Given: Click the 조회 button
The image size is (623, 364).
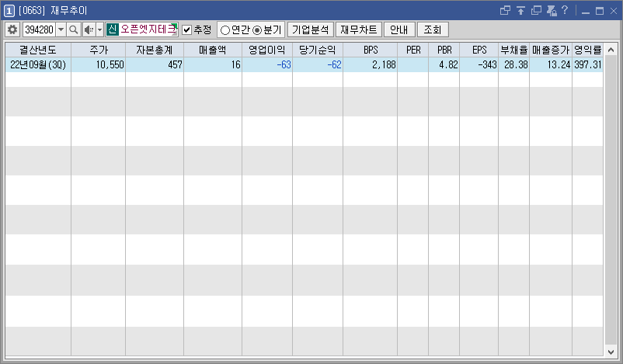Looking at the screenshot, I should (433, 29).
